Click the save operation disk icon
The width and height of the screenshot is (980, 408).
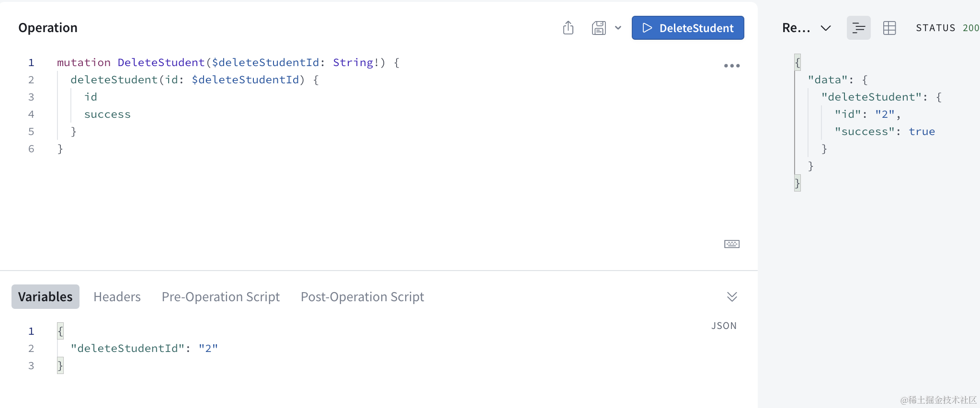click(599, 28)
